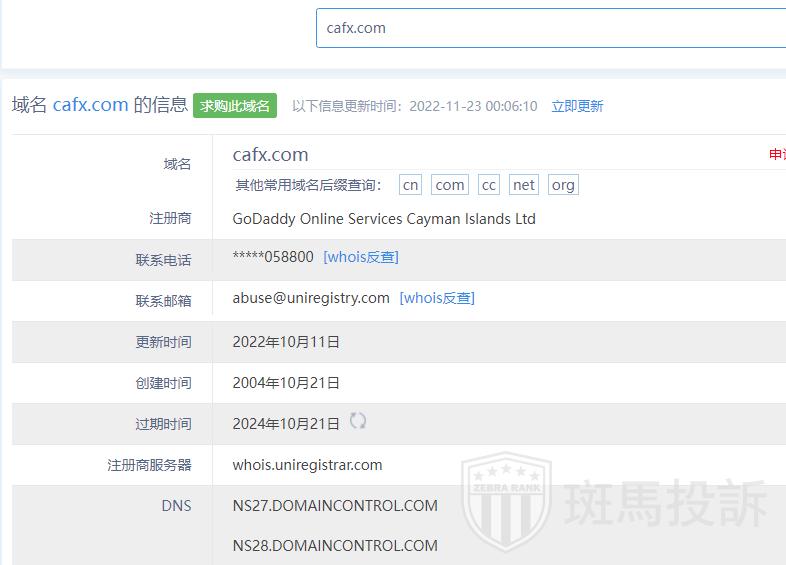Select the com domain suffix option

[x=450, y=185]
